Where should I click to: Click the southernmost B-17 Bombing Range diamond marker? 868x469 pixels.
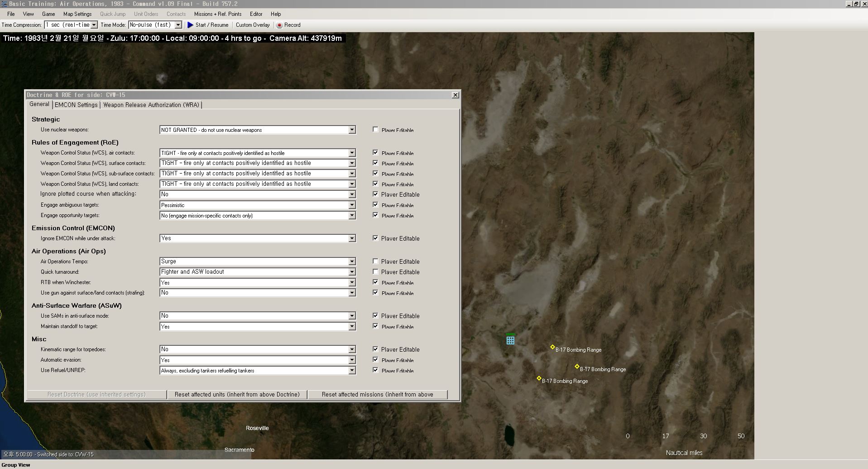[x=539, y=378]
